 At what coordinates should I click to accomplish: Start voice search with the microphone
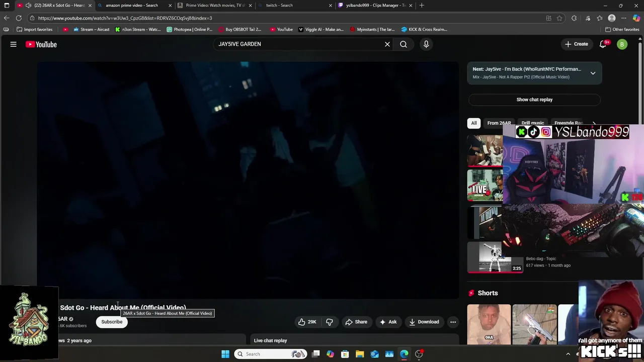426,44
